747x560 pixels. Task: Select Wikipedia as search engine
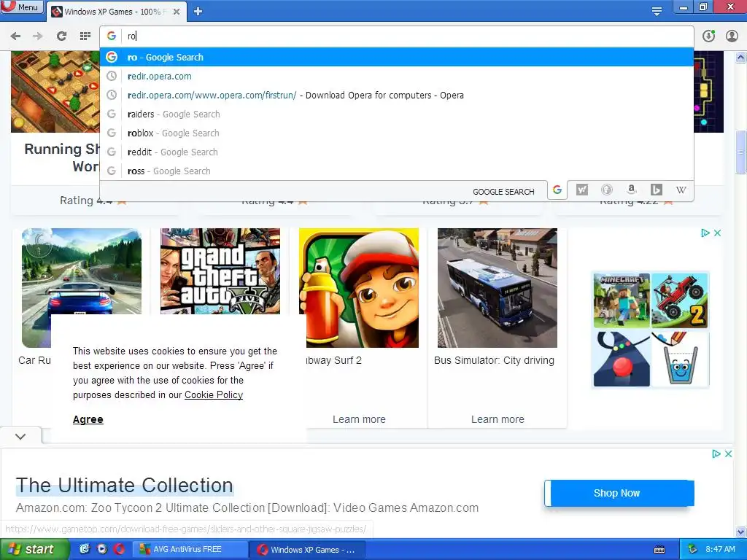pyautogui.click(x=681, y=190)
